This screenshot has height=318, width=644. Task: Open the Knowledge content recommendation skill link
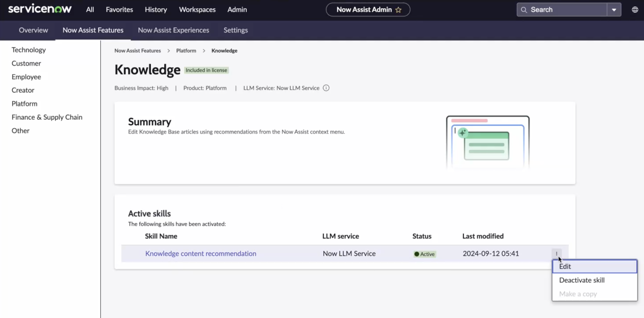tap(201, 253)
